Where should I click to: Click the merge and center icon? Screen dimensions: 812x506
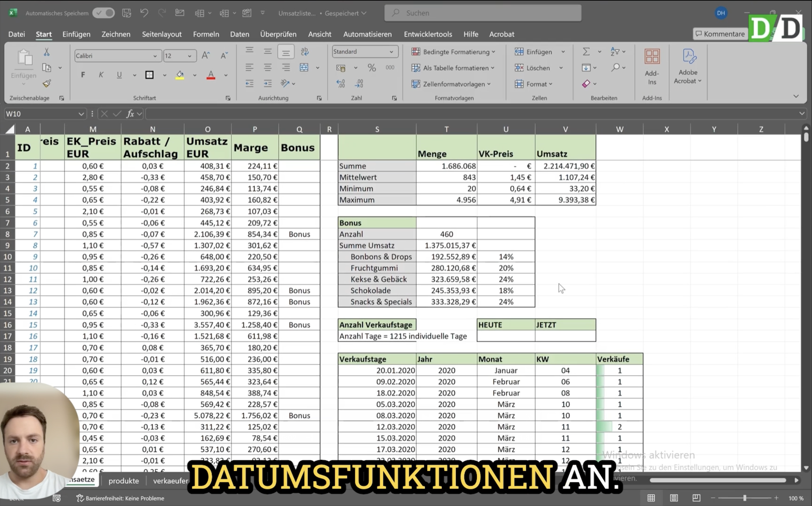click(304, 68)
